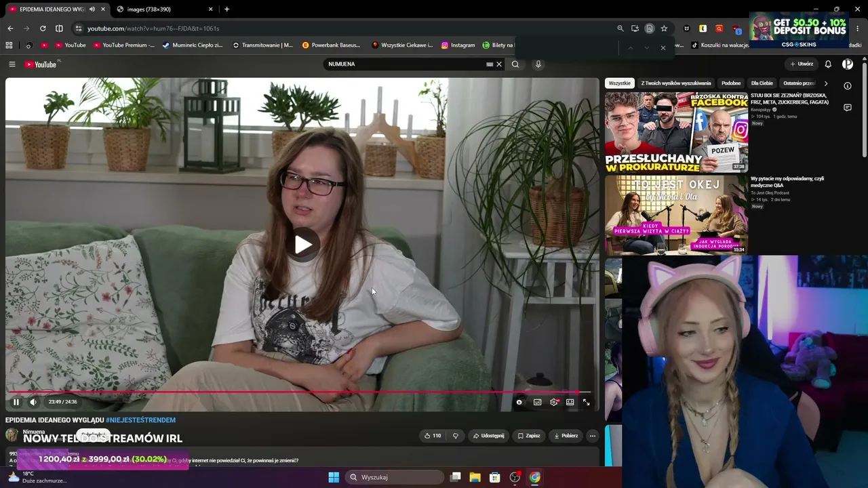868x488 pixels.
Task: Enter fullscreen mode
Action: (587, 402)
